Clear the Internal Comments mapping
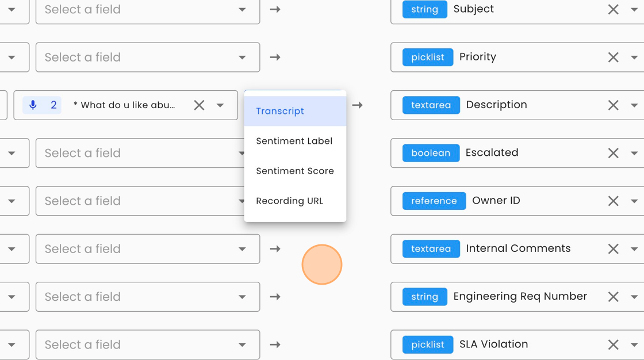The width and height of the screenshot is (644, 360). pyautogui.click(x=613, y=248)
